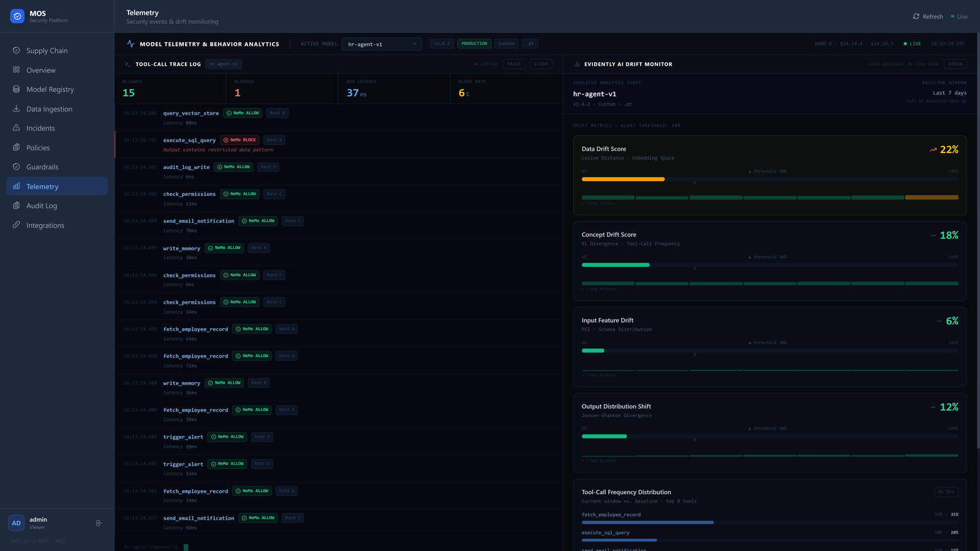This screenshot has width=980, height=551.
Task: Click the terminal prompt icon by Tool-Call Trace Log
Action: (x=127, y=64)
